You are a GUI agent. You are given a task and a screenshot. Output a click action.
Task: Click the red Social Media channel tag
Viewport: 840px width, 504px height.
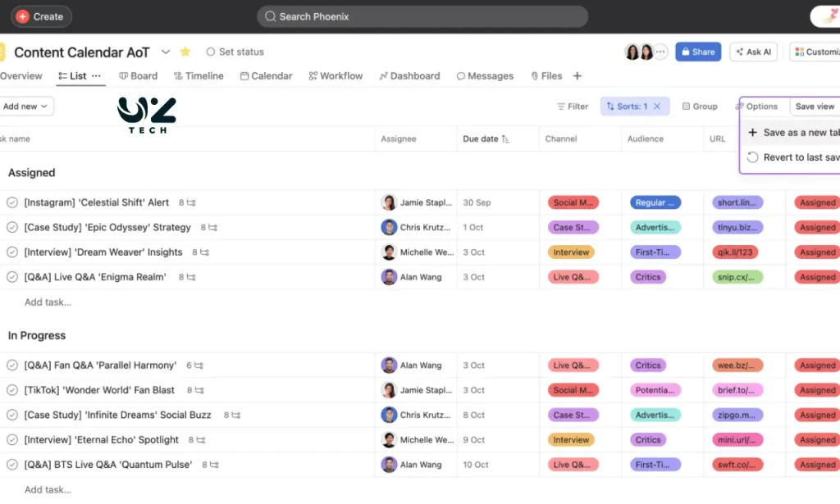pos(573,202)
